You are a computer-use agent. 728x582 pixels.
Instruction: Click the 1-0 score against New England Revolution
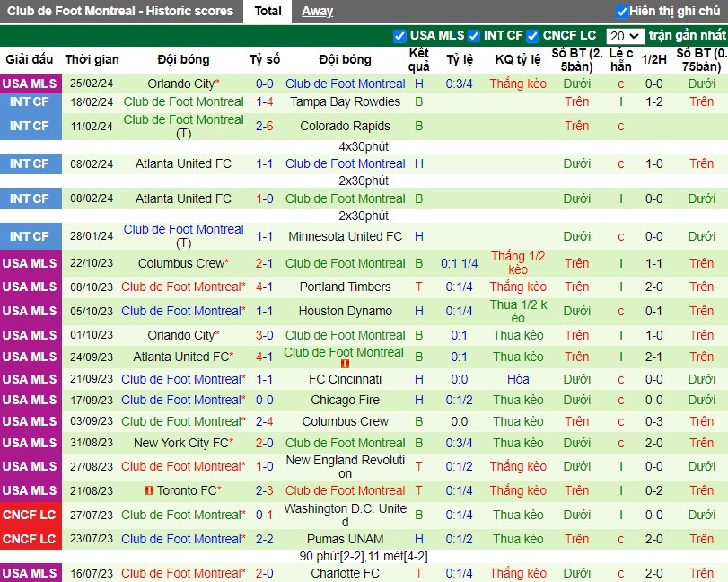[264, 466]
